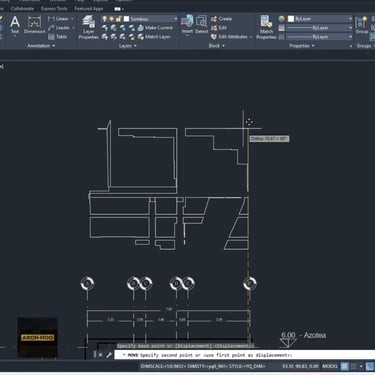Click the Insert block icon
The height and width of the screenshot is (375, 375).
(187, 25)
